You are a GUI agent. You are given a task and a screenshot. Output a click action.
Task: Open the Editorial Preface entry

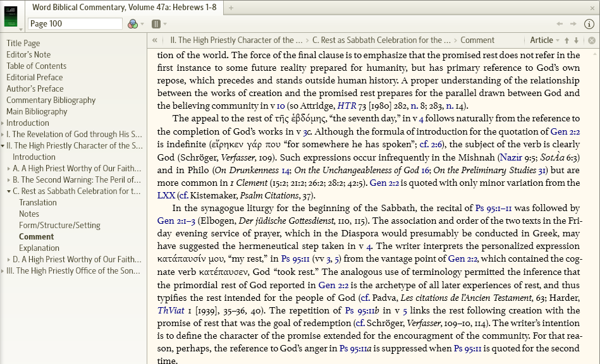(34, 78)
